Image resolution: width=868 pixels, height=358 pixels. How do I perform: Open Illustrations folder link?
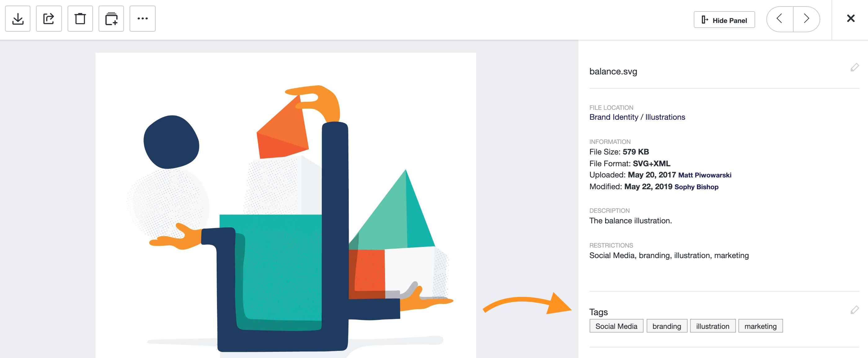pos(665,117)
